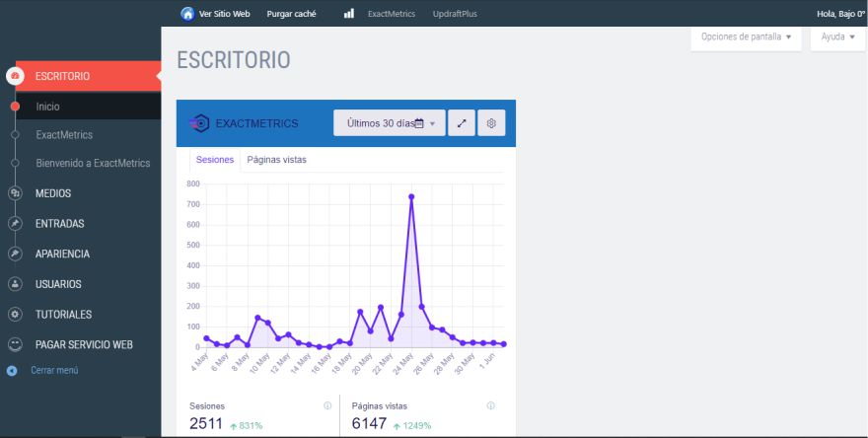The image size is (868, 438).
Task: Click the Usuarios person icon
Action: 15,284
